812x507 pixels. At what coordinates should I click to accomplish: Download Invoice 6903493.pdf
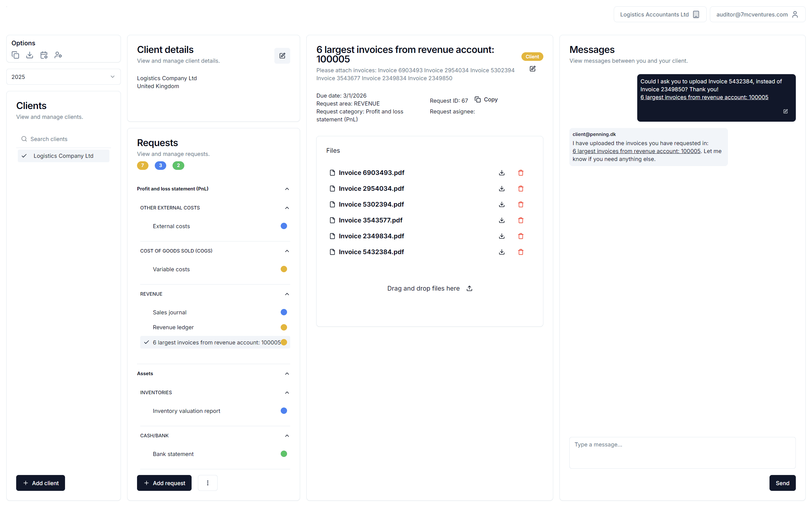pyautogui.click(x=501, y=172)
